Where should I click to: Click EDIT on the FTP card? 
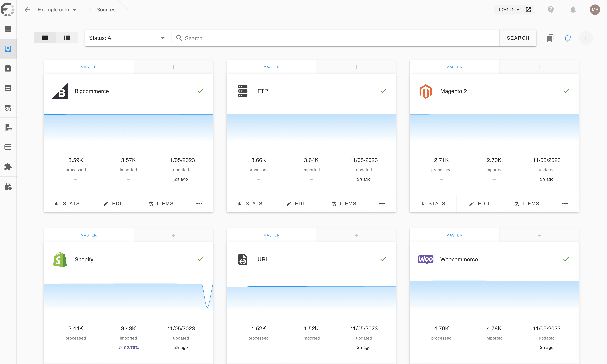tap(297, 204)
